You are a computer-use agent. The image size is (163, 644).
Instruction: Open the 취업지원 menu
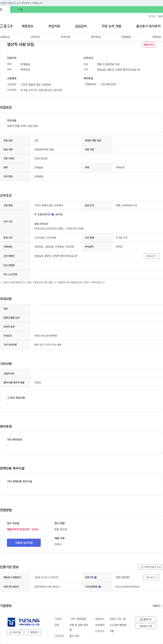coord(54,26)
